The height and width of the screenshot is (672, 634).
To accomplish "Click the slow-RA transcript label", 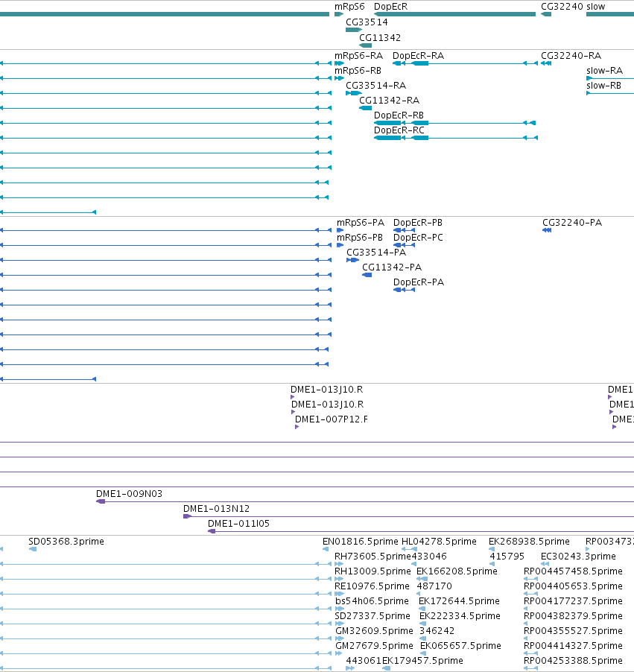I will pyautogui.click(x=604, y=71).
